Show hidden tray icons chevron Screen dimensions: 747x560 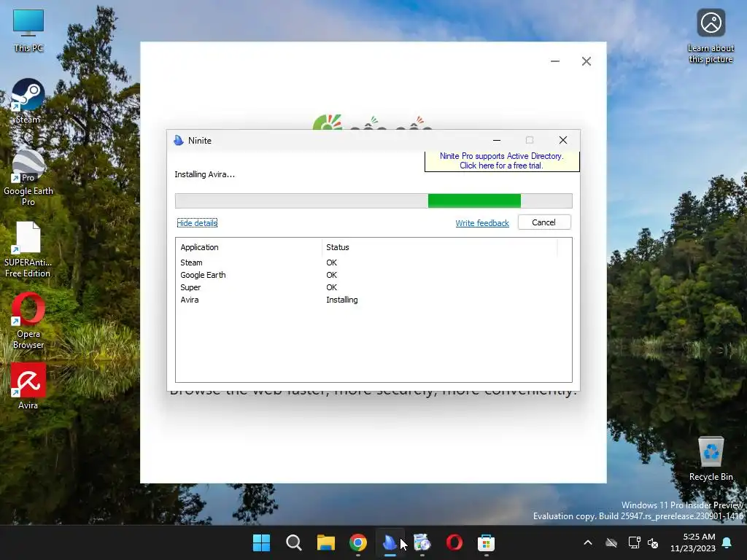point(588,542)
